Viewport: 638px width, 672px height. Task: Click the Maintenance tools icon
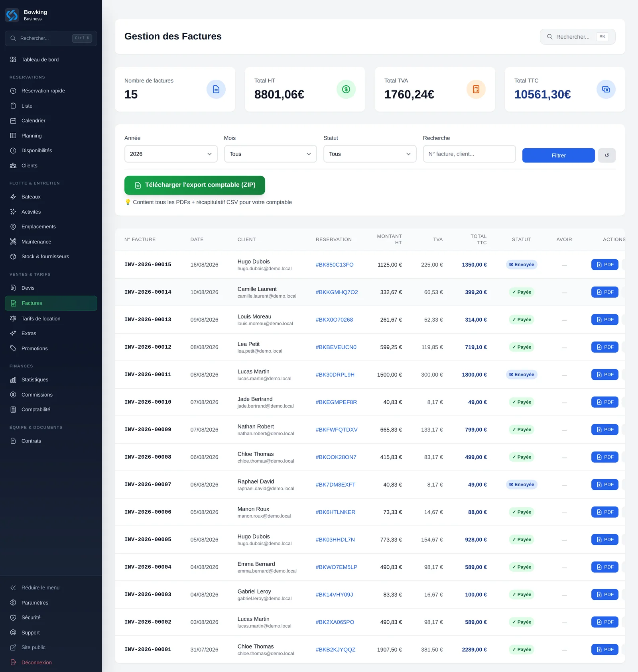(x=13, y=242)
